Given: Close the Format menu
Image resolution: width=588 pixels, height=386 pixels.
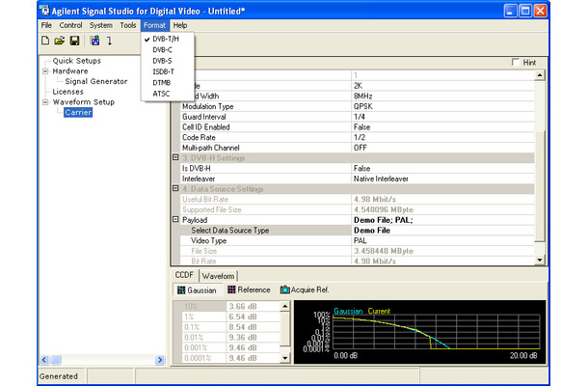Looking at the screenshot, I should [154, 25].
